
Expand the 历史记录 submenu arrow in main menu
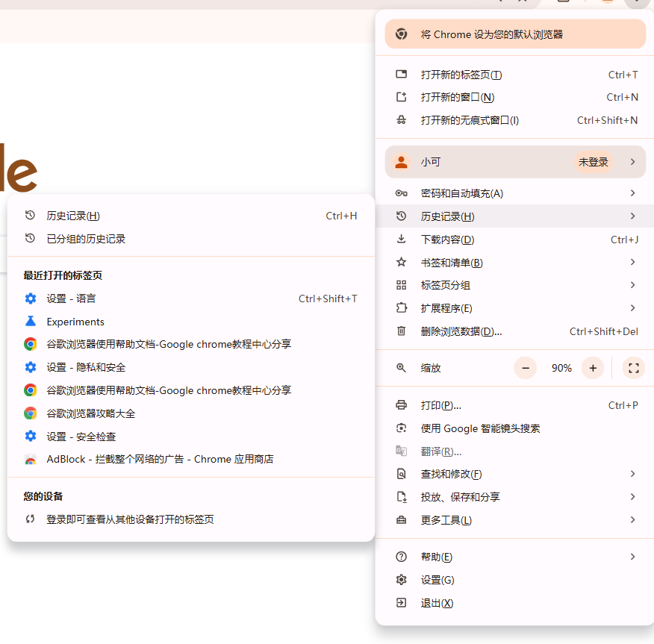[633, 216]
